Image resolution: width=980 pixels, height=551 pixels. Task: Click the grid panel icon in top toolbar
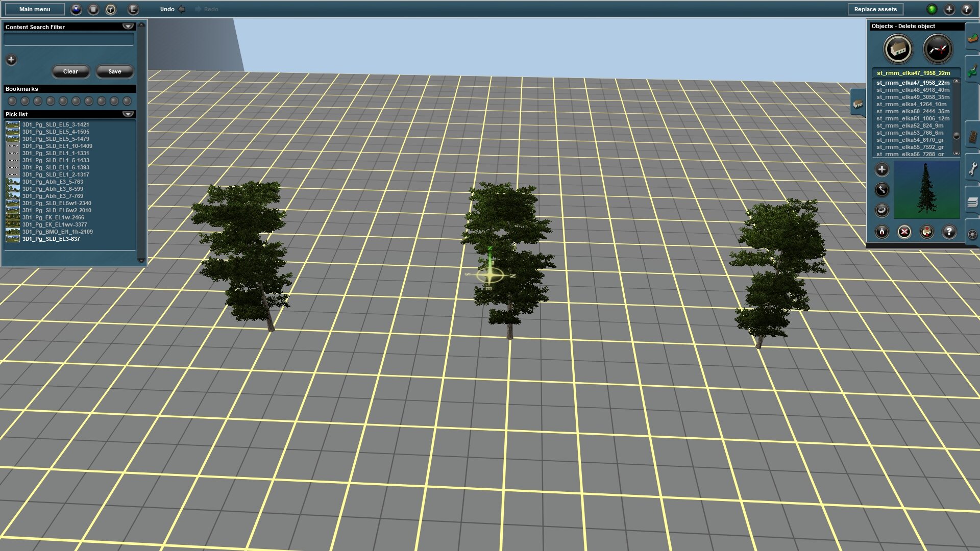coord(133,9)
